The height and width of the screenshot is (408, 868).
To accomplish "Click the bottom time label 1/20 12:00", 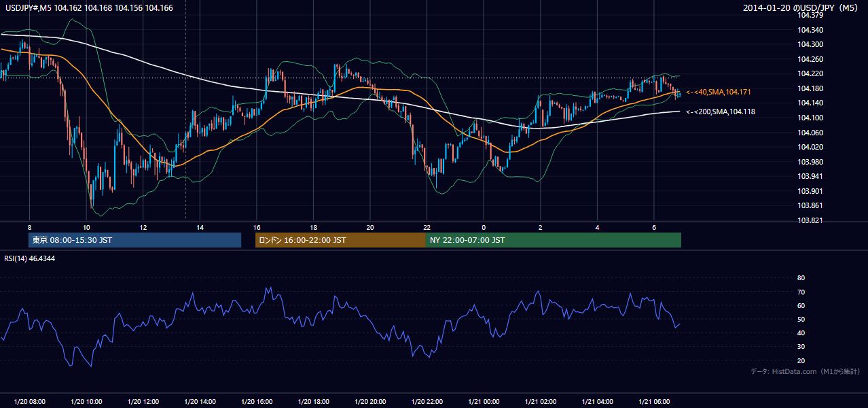I will (143, 402).
